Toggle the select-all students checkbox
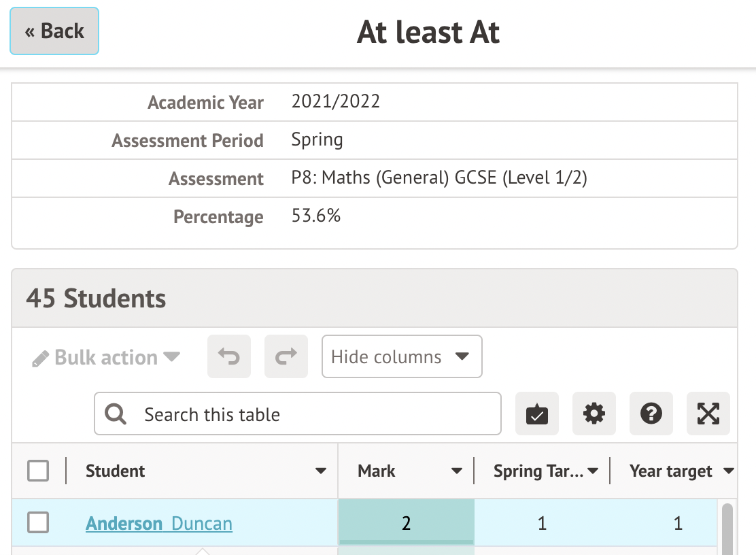Screen dimensions: 756x555 [x=38, y=471]
